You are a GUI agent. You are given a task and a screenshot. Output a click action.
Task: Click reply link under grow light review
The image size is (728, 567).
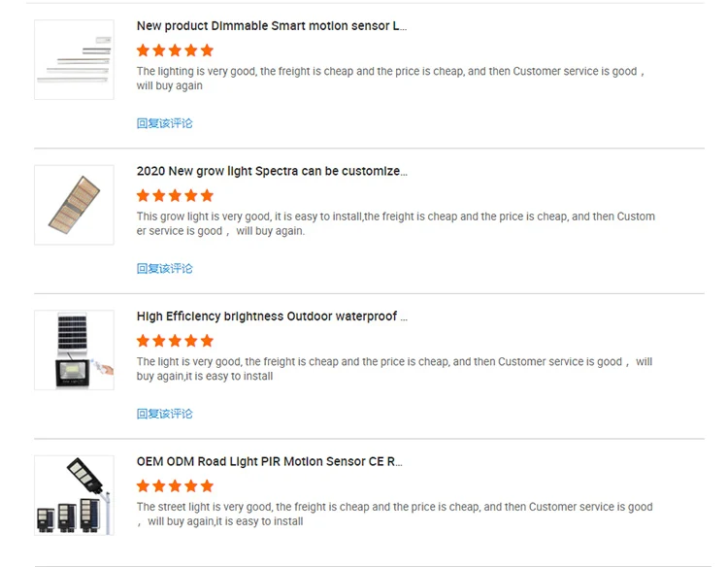(x=164, y=268)
